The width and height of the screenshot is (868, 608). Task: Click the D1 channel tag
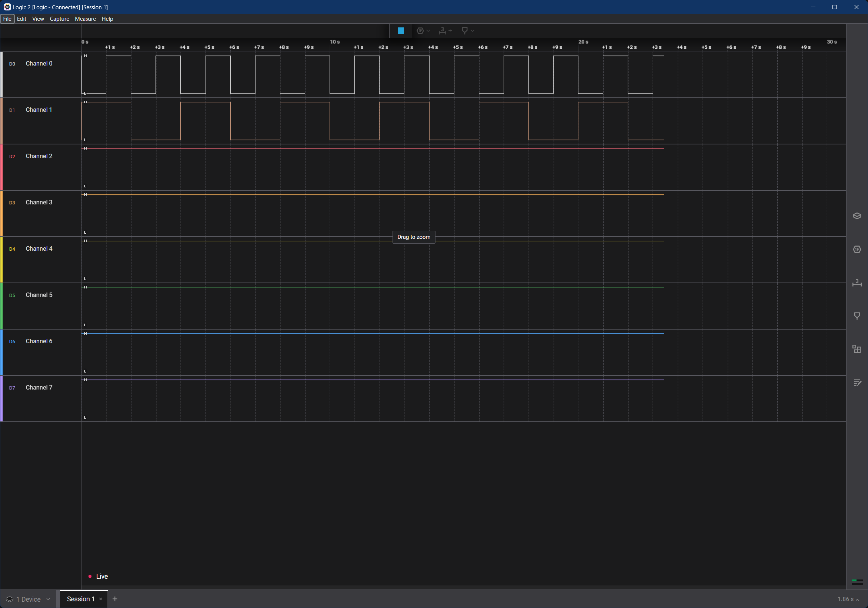click(12, 110)
